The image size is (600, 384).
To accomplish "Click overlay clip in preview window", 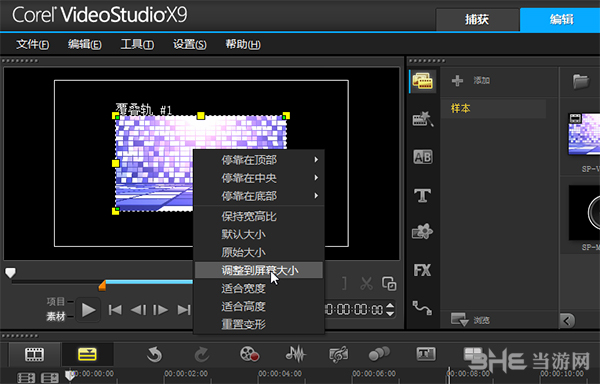I will 153,164.
